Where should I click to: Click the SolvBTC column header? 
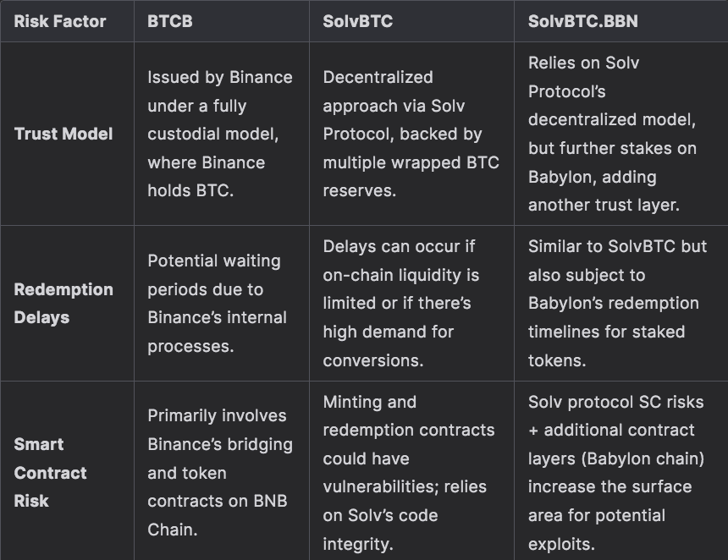tap(357, 21)
